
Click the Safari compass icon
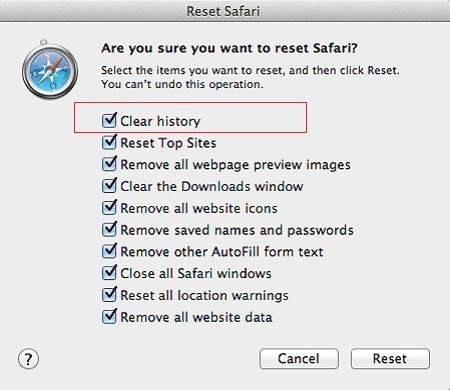pos(50,70)
